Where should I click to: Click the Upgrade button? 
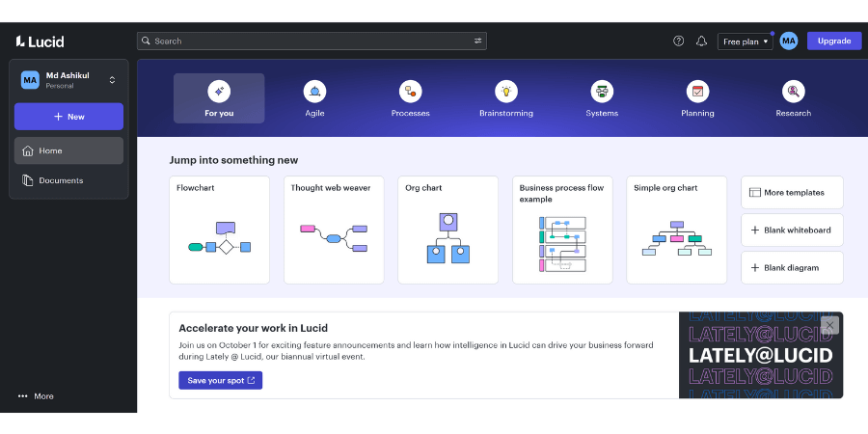coord(834,41)
